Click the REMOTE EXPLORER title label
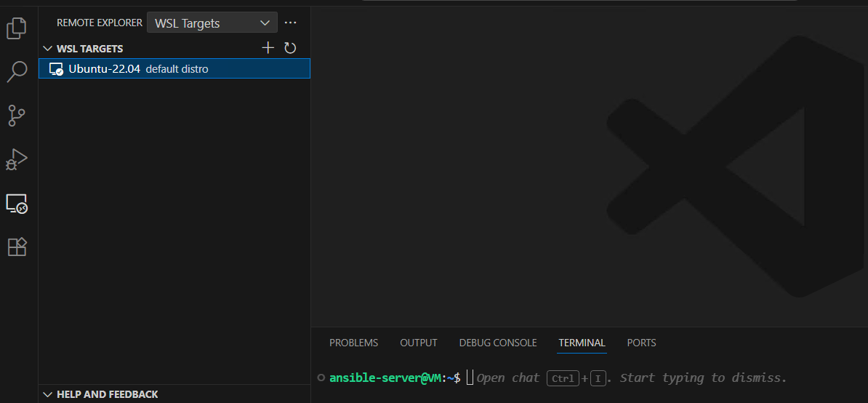Image resolution: width=868 pixels, height=403 pixels. 100,23
